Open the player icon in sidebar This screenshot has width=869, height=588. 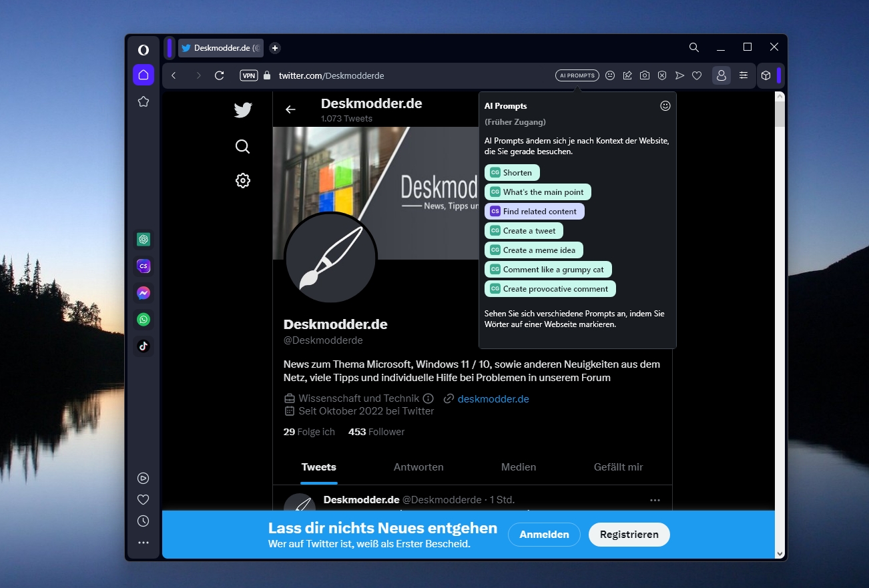coord(143,478)
